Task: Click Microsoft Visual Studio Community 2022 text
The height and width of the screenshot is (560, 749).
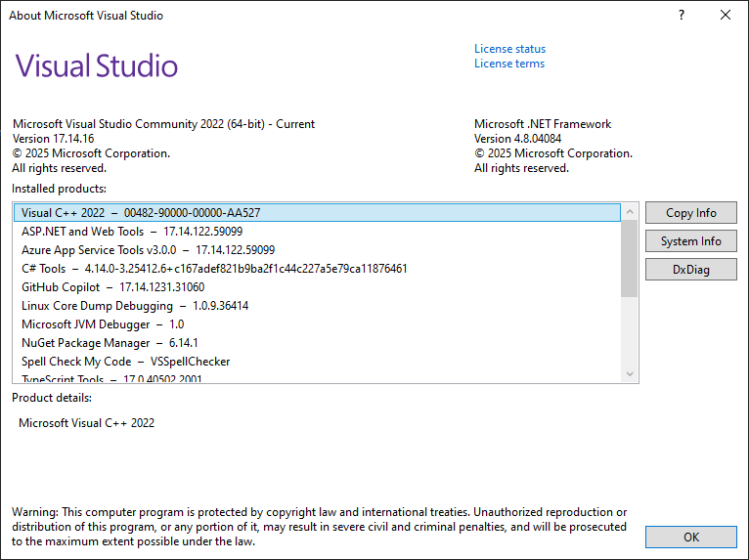Action: click(x=163, y=124)
